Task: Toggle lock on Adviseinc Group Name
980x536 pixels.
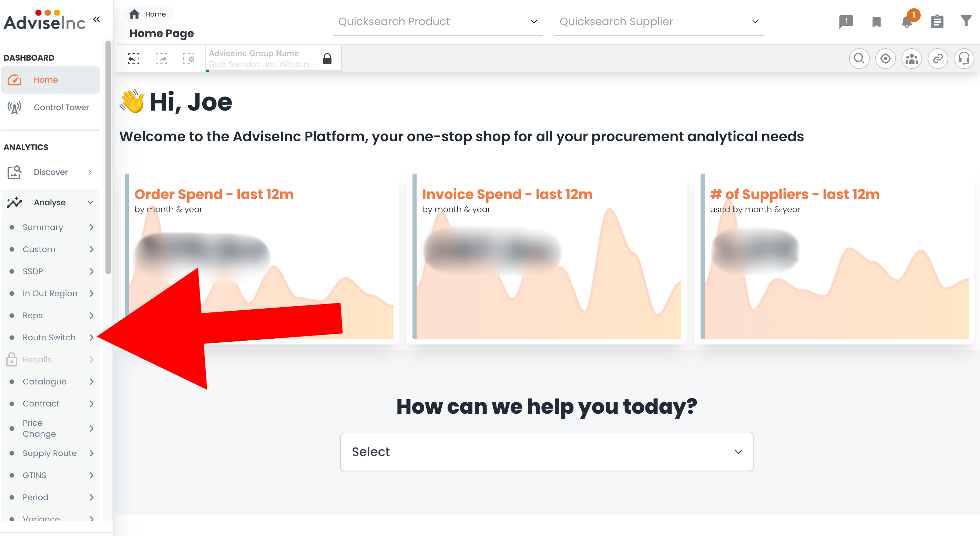Action: click(x=327, y=59)
